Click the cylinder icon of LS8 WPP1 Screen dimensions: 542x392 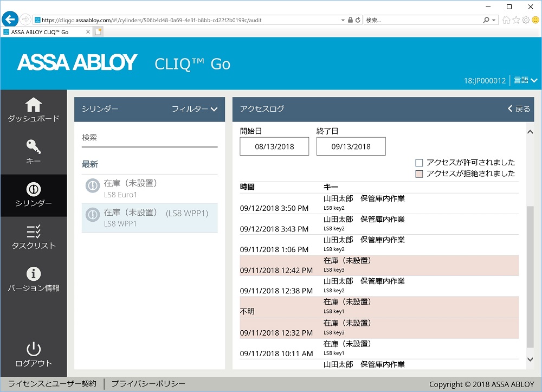(x=93, y=215)
